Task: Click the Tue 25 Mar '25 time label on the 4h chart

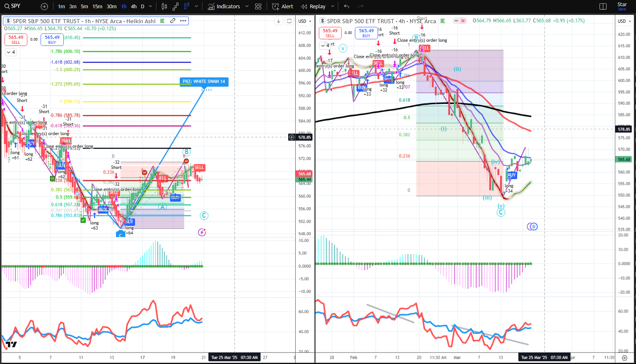Action: (x=544, y=357)
